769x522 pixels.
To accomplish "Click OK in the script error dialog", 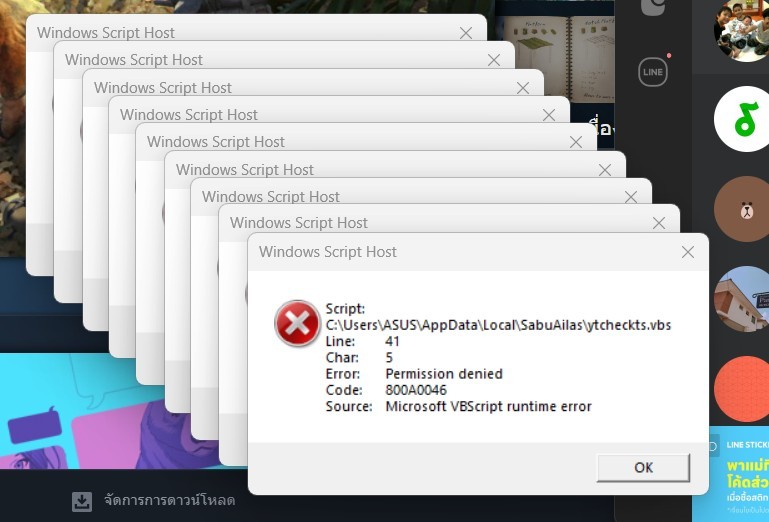I will [x=643, y=467].
